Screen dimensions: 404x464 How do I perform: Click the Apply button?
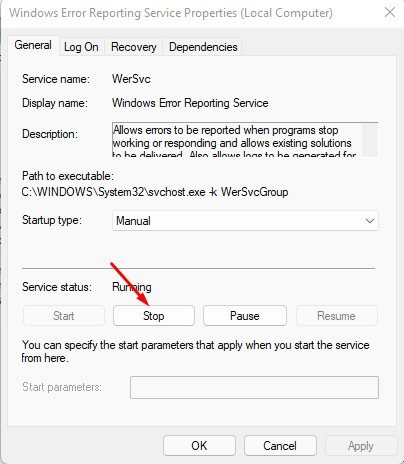[361, 446]
